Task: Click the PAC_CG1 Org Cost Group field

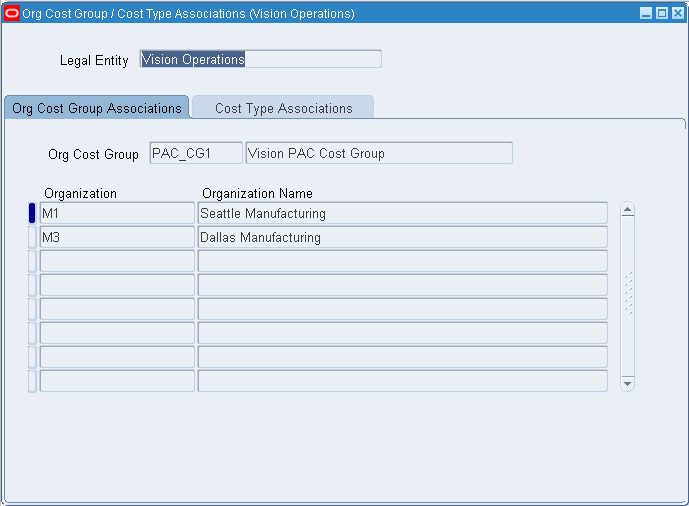Action: [196, 153]
